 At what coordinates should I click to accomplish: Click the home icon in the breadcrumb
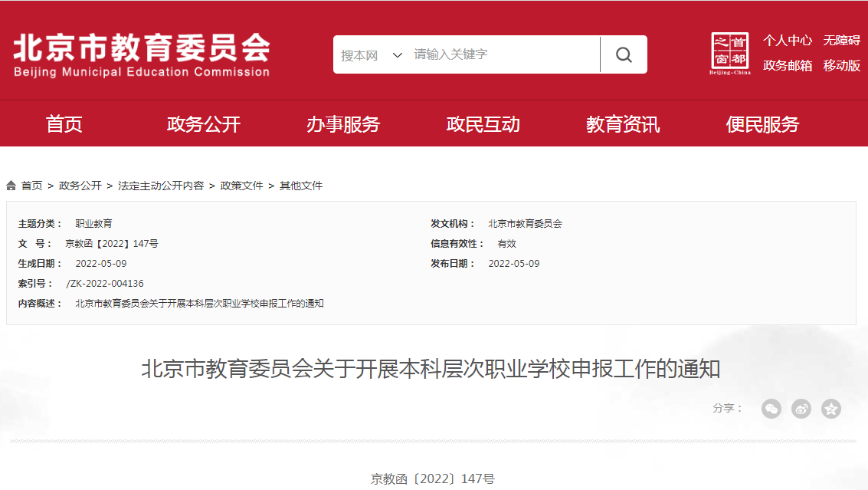tap(11, 185)
